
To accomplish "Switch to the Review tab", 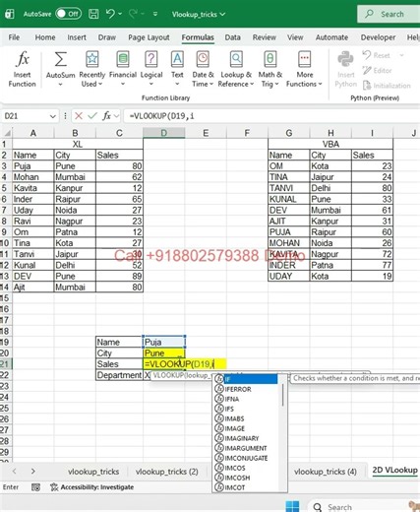I will point(264,37).
